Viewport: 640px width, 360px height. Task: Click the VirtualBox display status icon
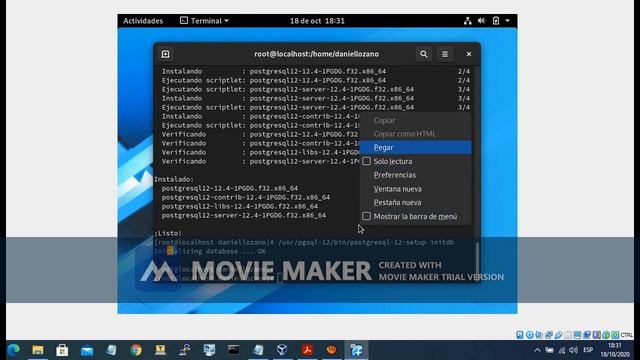578,335
